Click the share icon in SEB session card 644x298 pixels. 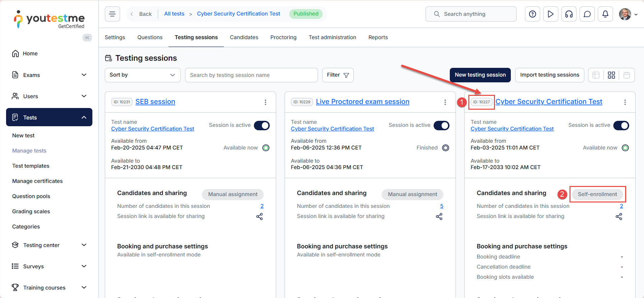(x=259, y=217)
